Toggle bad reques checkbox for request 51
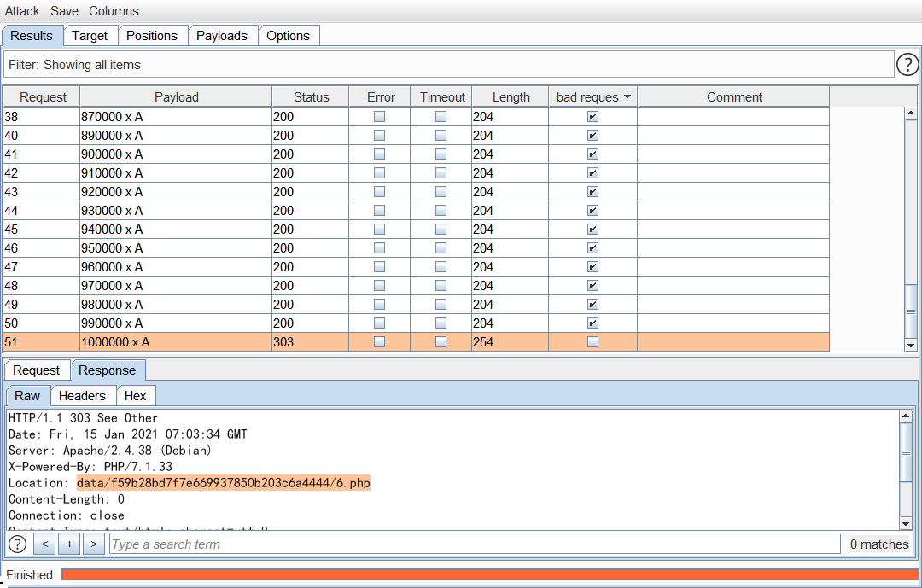The height and width of the screenshot is (588, 922). 592,342
